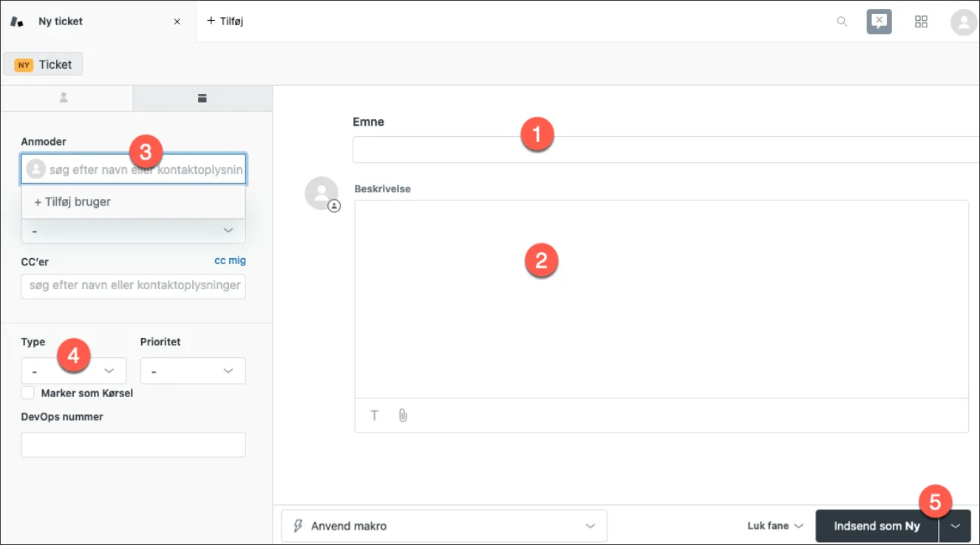Expand the submit options arrow

[956, 526]
